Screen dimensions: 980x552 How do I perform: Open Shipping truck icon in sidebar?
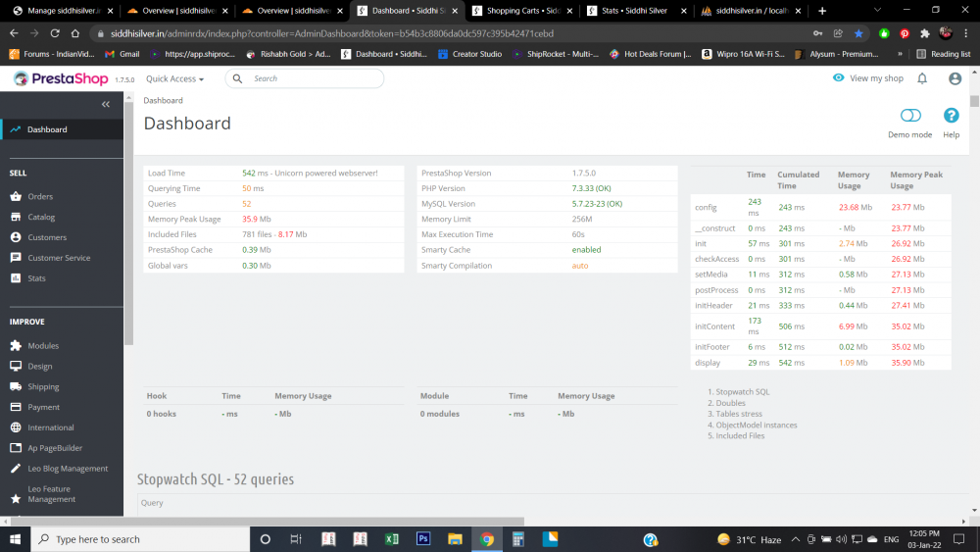tap(16, 386)
